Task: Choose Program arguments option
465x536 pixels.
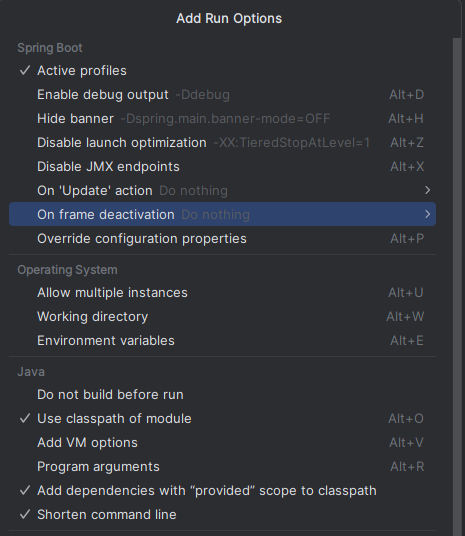Action: point(222,466)
